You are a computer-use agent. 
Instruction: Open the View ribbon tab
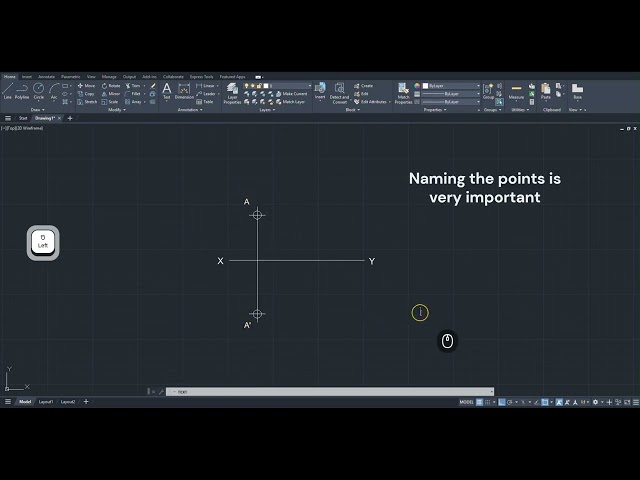coord(91,77)
